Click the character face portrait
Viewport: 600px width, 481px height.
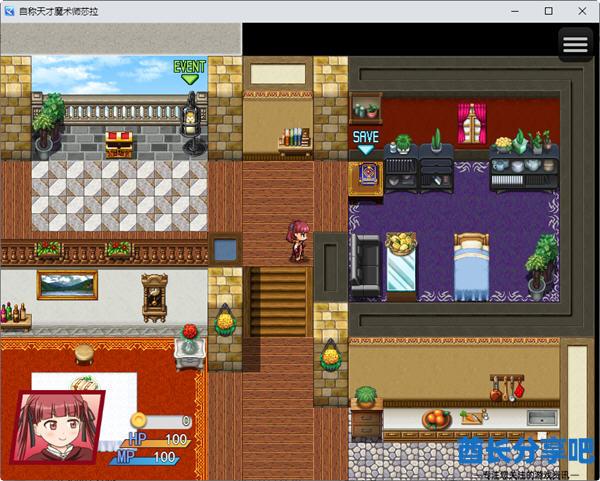(x=57, y=426)
